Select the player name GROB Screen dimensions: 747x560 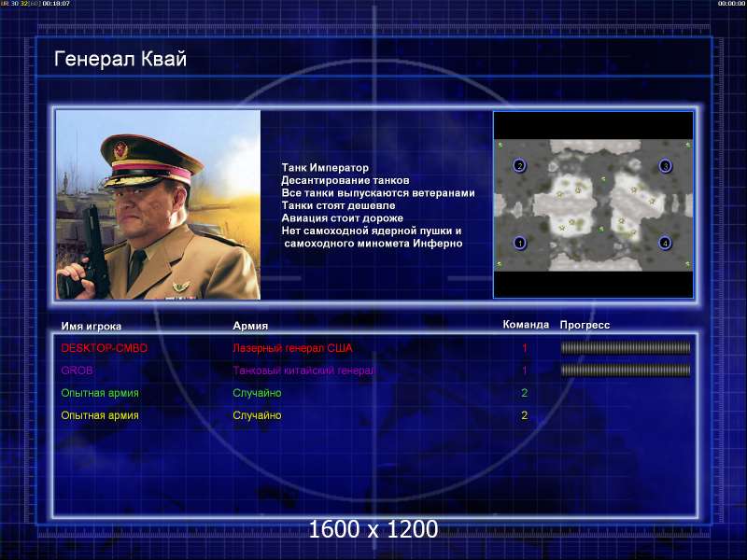(77, 370)
